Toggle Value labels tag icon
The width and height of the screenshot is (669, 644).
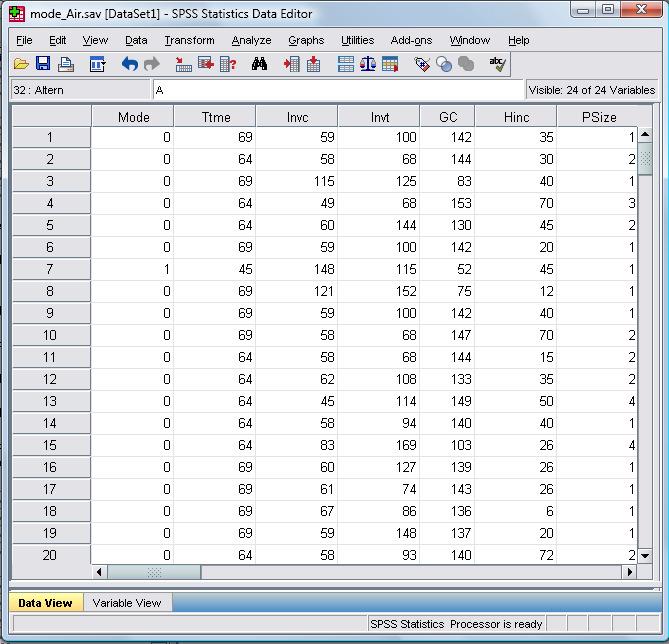(422, 64)
